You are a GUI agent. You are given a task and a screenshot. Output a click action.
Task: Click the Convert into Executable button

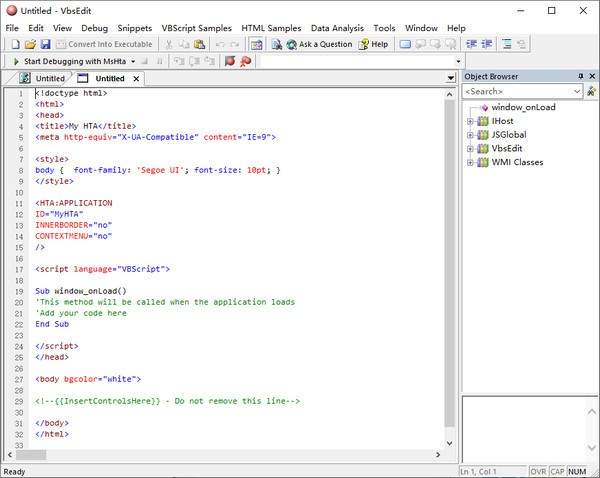click(x=104, y=45)
